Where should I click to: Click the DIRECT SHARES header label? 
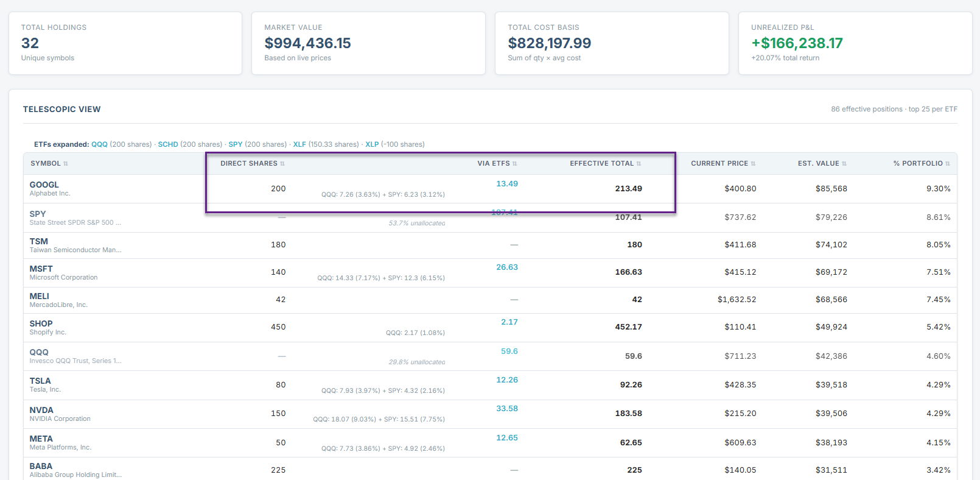click(x=249, y=164)
